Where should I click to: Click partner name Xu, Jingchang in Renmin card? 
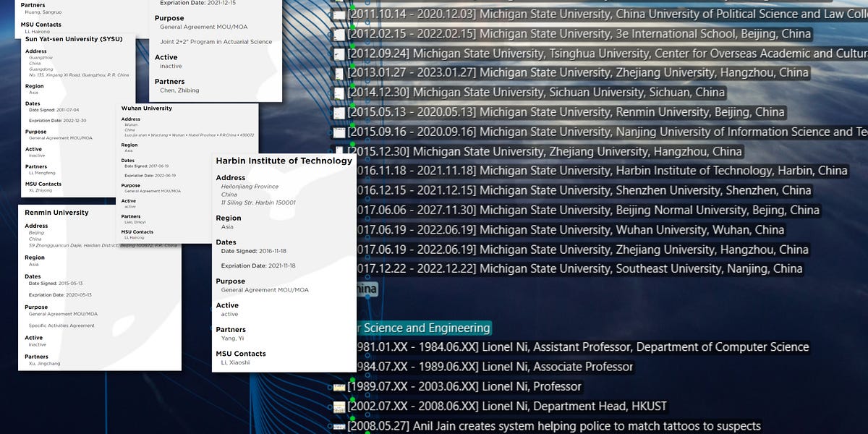(x=44, y=363)
